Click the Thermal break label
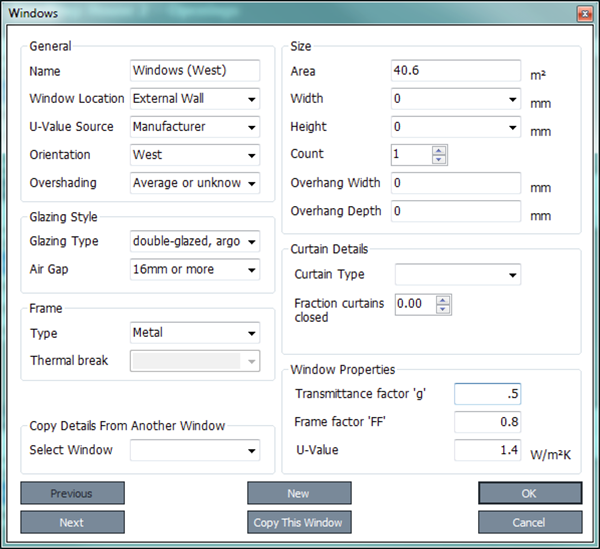Viewport: 600px width, 549px height. pyautogui.click(x=69, y=360)
